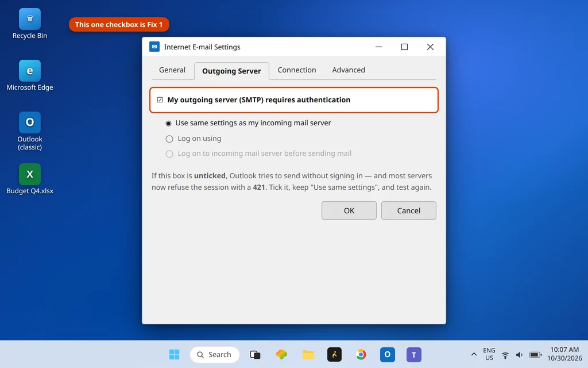Image resolution: width=588 pixels, height=368 pixels.
Task: Toggle SMTP requires authentication checkbox
Action: 160,100
